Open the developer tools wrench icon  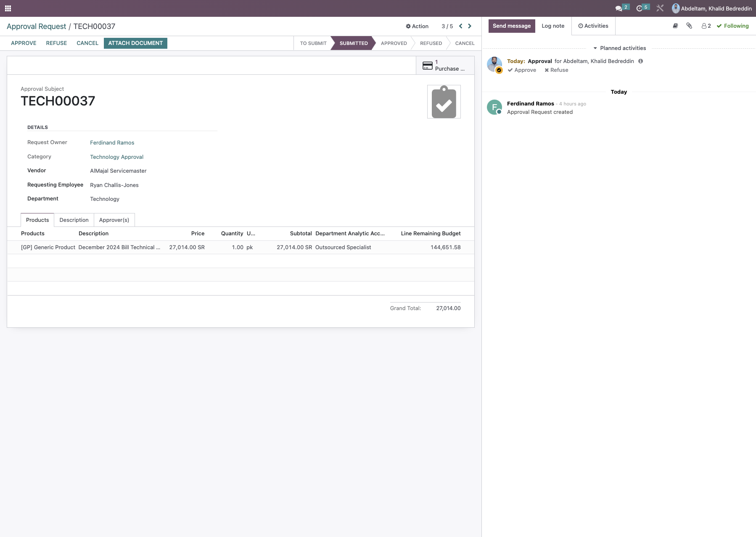[660, 8]
